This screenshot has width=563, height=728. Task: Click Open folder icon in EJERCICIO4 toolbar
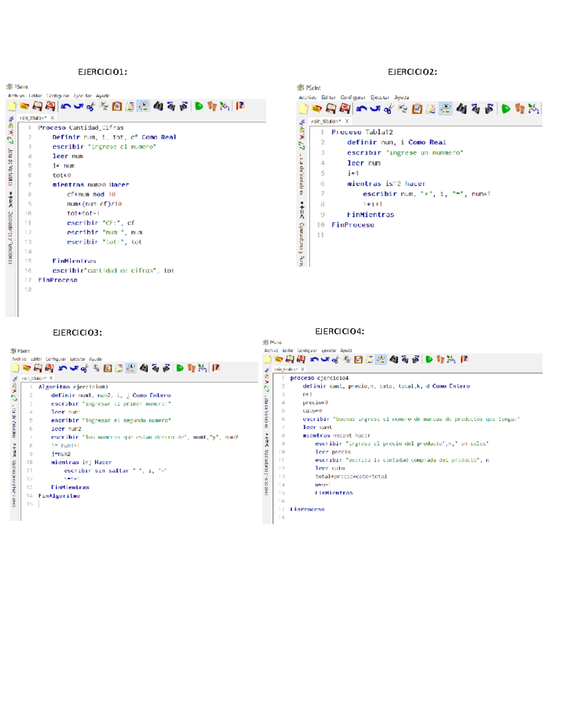[279, 360]
